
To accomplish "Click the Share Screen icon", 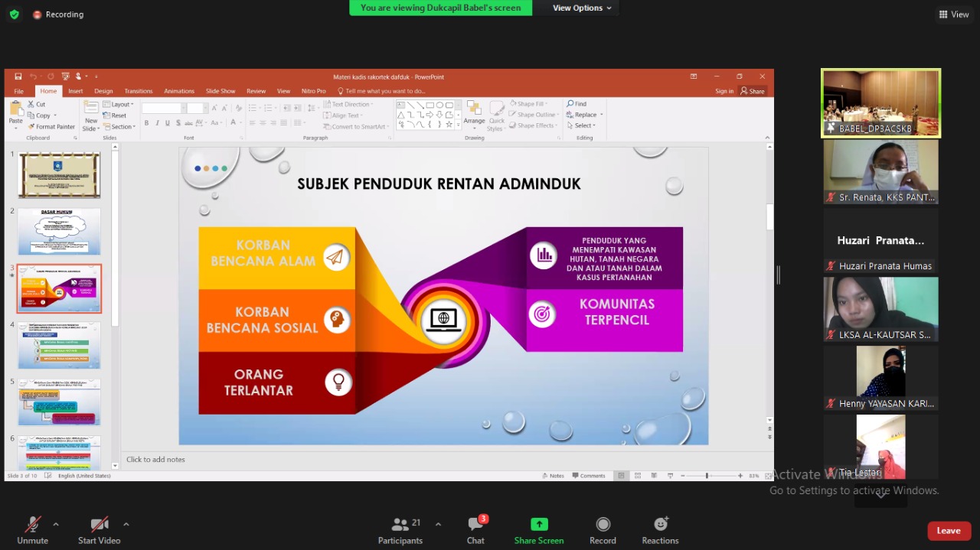I will (x=539, y=525).
